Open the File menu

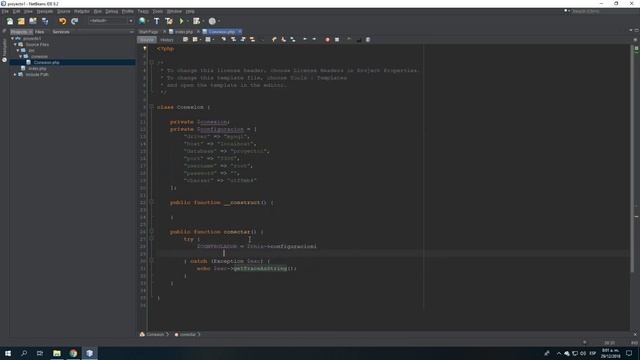pos(5,11)
